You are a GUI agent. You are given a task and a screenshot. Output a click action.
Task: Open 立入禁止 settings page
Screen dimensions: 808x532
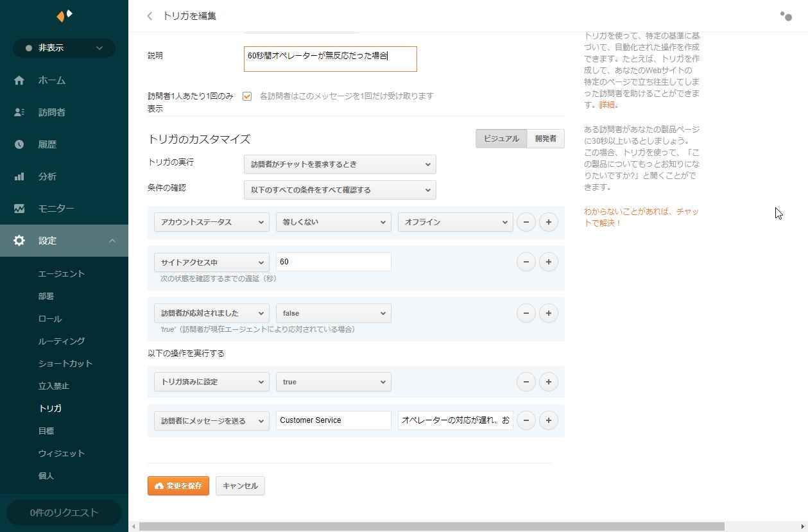pos(54,386)
